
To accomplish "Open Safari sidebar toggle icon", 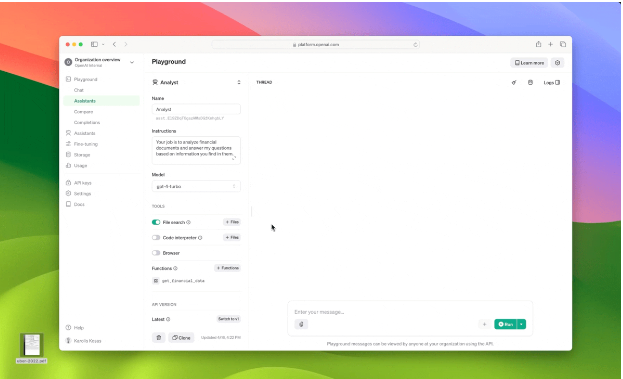I will point(94,44).
